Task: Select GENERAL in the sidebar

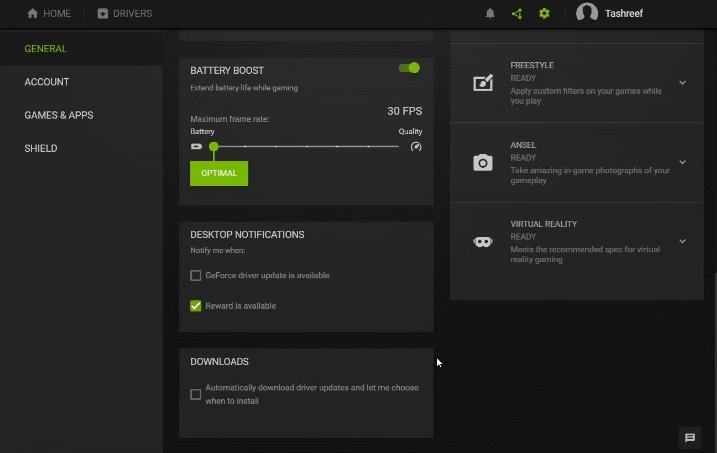Action: [45, 48]
